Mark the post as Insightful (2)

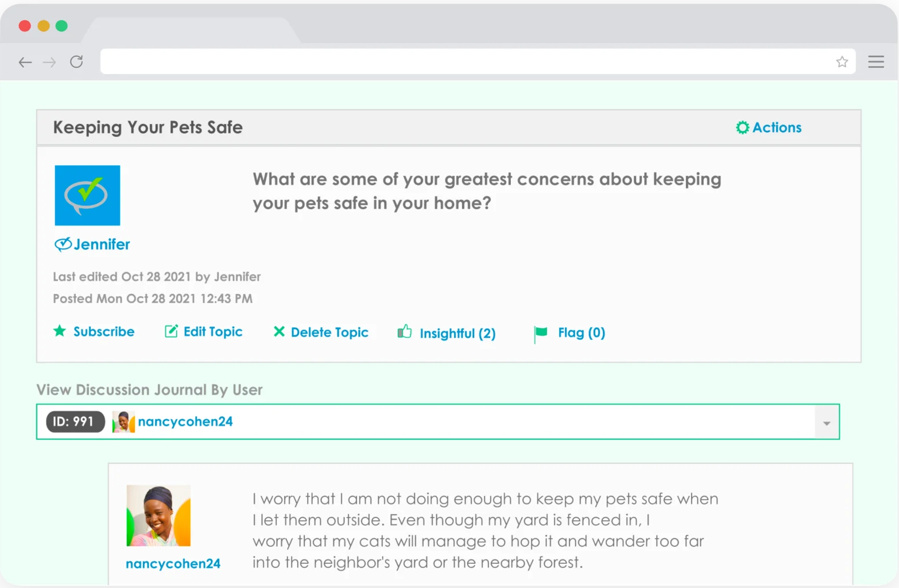pos(457,333)
